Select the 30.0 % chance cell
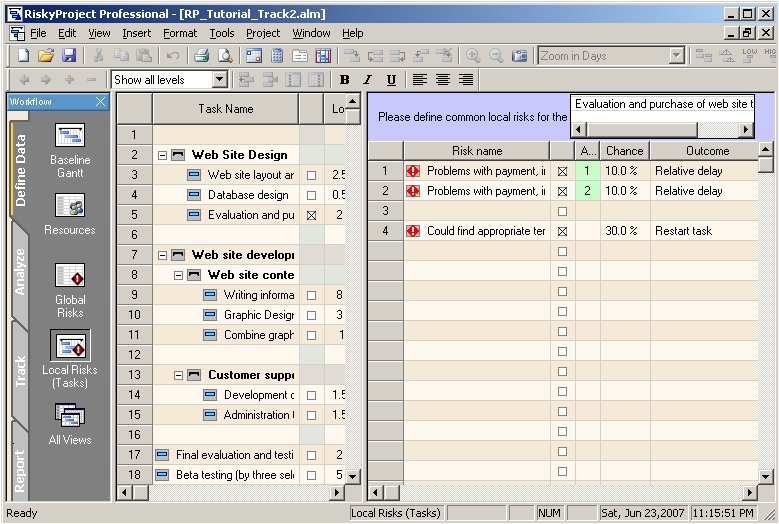This screenshot has height=524, width=779. click(625, 231)
